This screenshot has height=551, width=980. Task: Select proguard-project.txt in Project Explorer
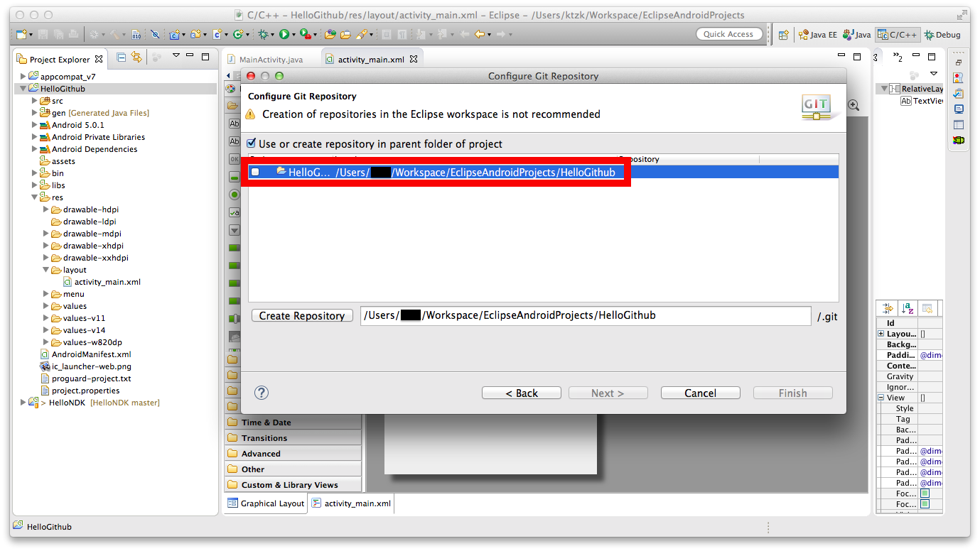click(x=85, y=378)
